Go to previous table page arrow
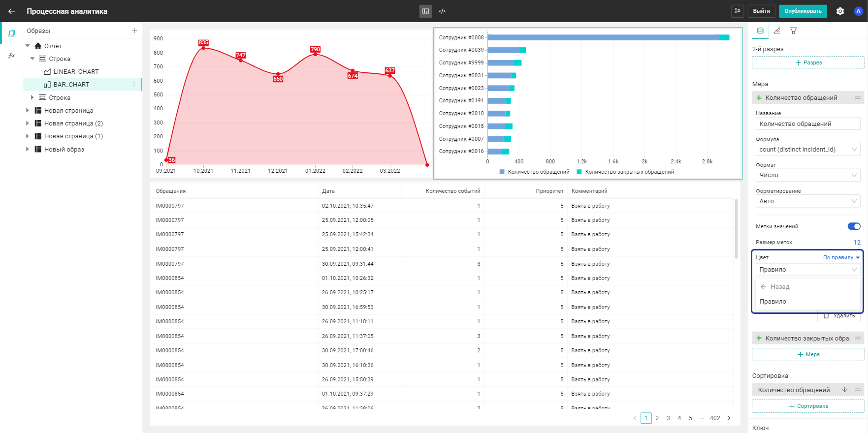 pos(635,418)
